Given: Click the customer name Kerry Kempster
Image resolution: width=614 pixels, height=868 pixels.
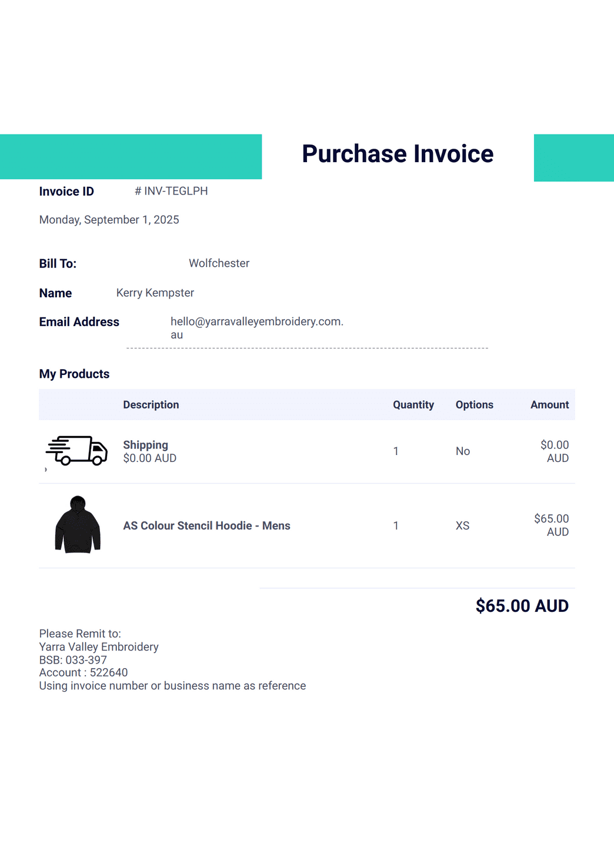Looking at the screenshot, I should click(x=155, y=293).
